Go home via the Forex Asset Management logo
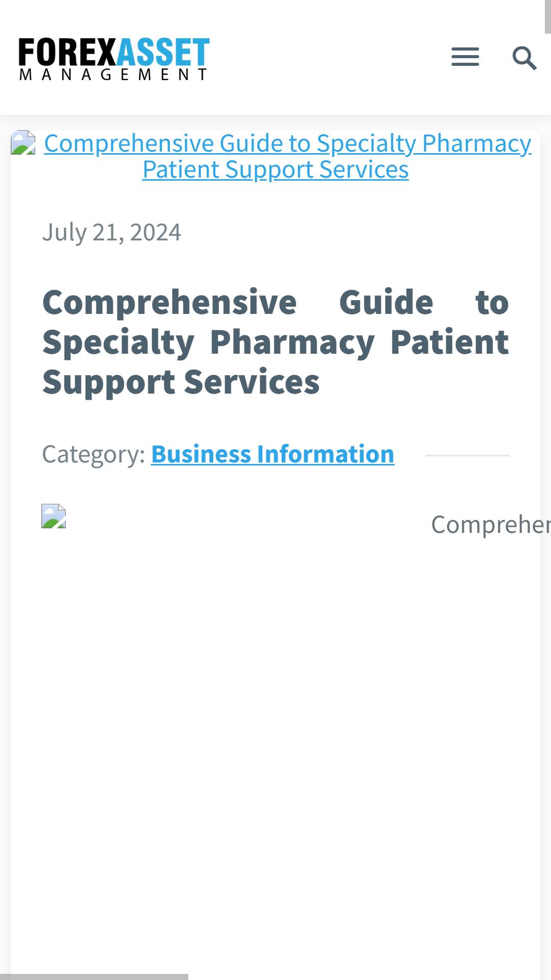 tap(114, 59)
